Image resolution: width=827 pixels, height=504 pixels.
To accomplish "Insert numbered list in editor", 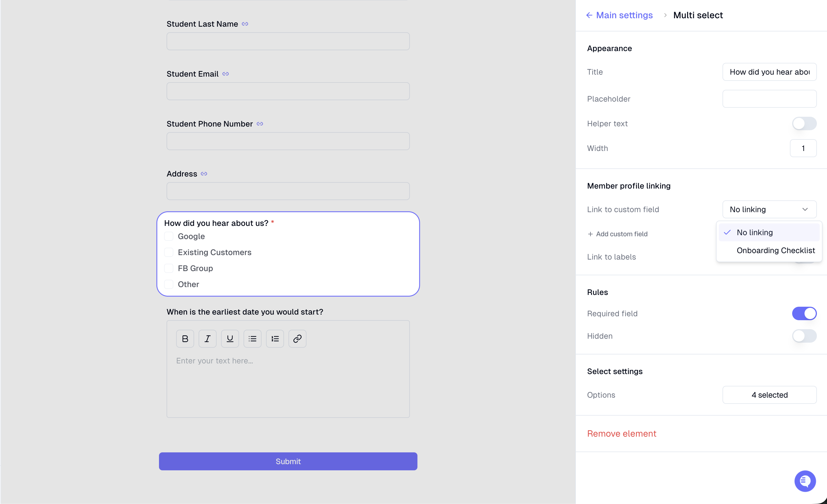I will (x=275, y=339).
